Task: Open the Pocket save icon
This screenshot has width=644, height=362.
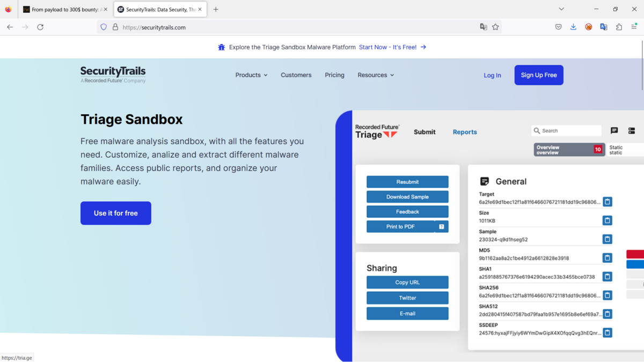Action: point(558,27)
